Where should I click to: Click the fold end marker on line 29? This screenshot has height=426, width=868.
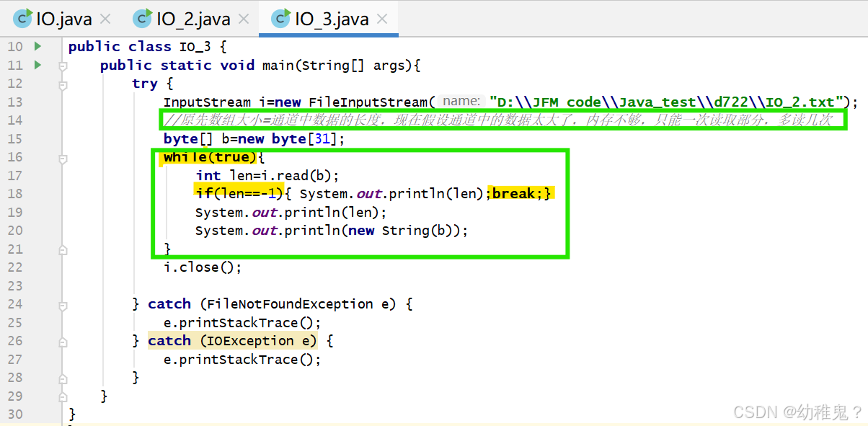point(63,396)
